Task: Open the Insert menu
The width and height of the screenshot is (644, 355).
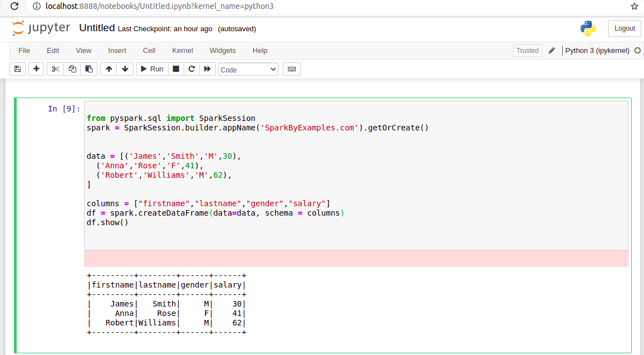Action: coord(117,50)
